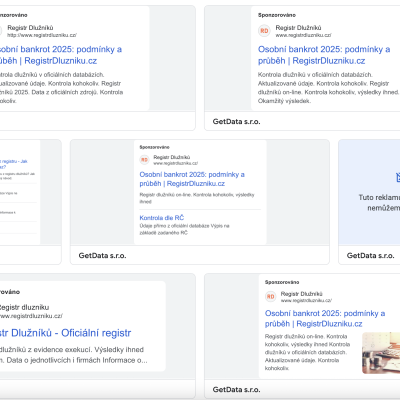Click the 'Tuto reklamu nemůžeme' notice text
This screenshot has width=400, height=400.
[379, 203]
